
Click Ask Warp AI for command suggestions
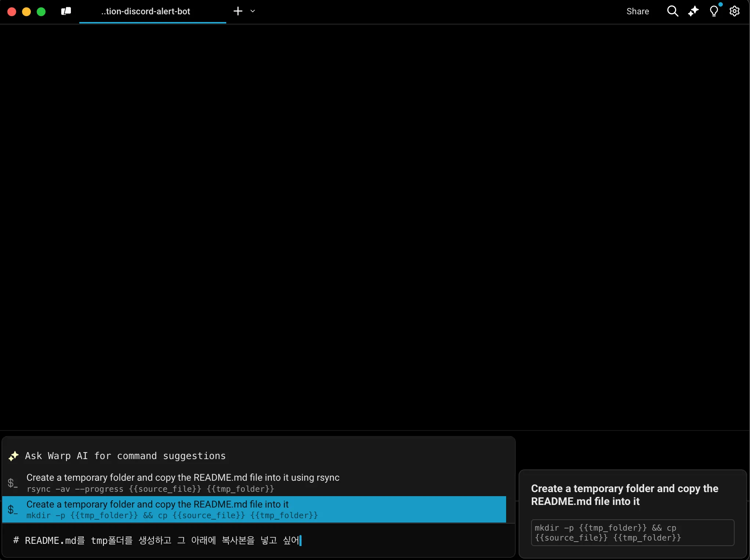point(125,456)
